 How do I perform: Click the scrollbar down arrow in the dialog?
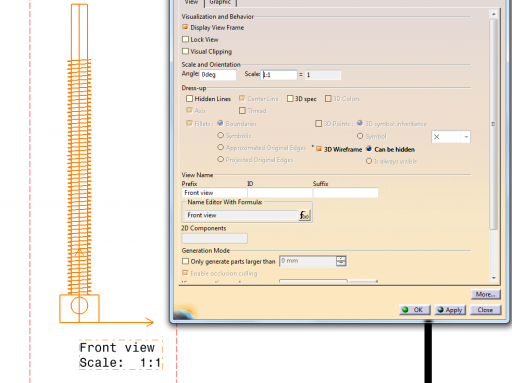pos(494,278)
